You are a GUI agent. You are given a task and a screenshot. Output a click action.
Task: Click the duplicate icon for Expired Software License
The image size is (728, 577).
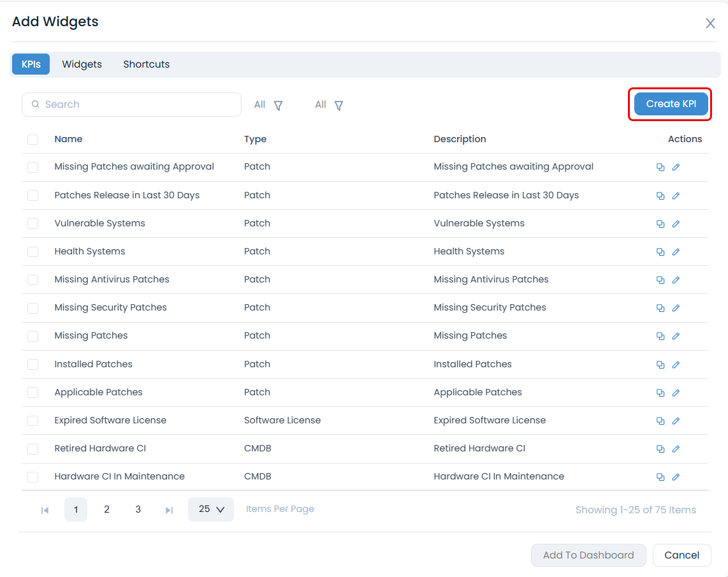[x=660, y=420]
